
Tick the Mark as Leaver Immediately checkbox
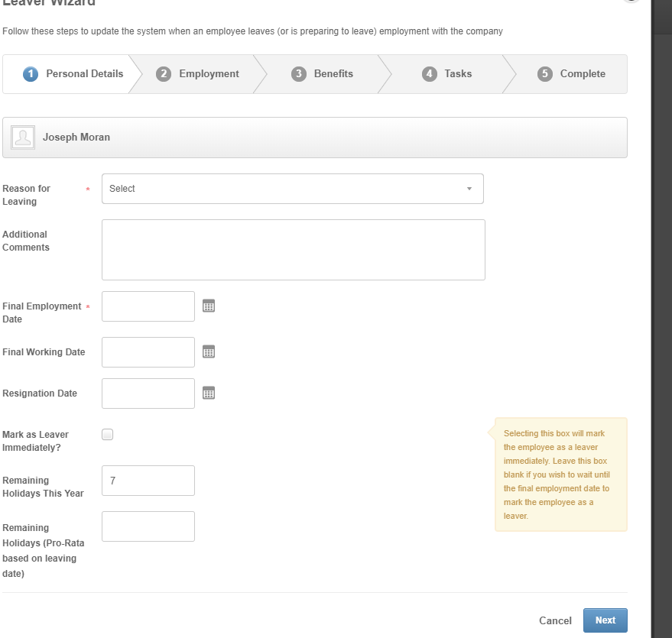[x=108, y=435]
